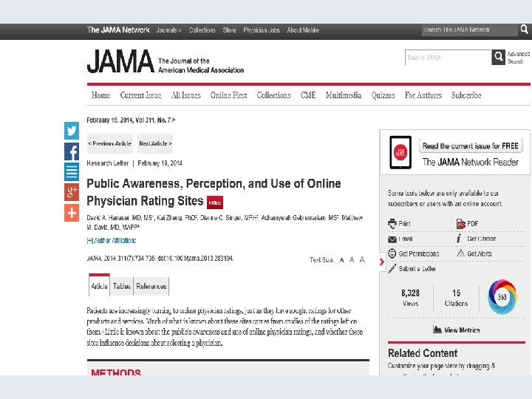Click the Print icon

click(392, 224)
